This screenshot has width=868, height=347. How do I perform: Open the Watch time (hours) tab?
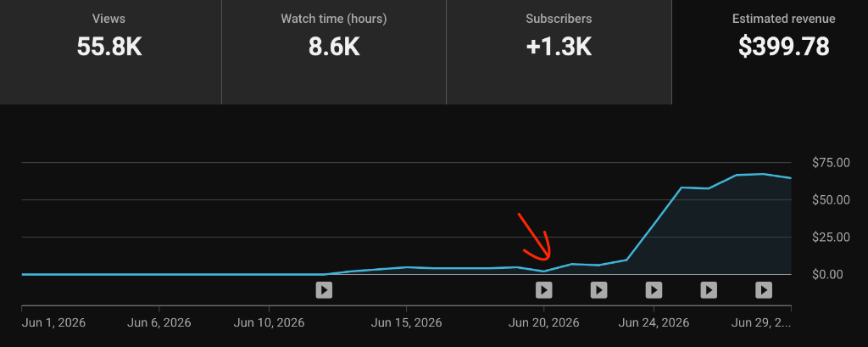[334, 52]
